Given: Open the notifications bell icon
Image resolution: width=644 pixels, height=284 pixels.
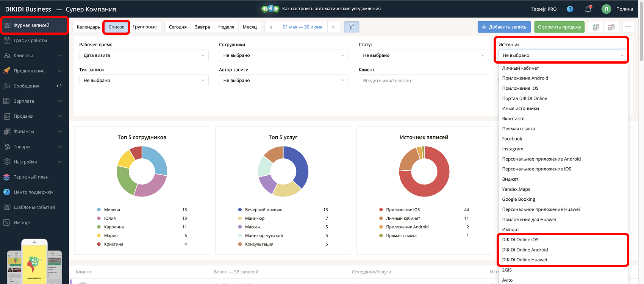Looking at the screenshot, I should (588, 9).
